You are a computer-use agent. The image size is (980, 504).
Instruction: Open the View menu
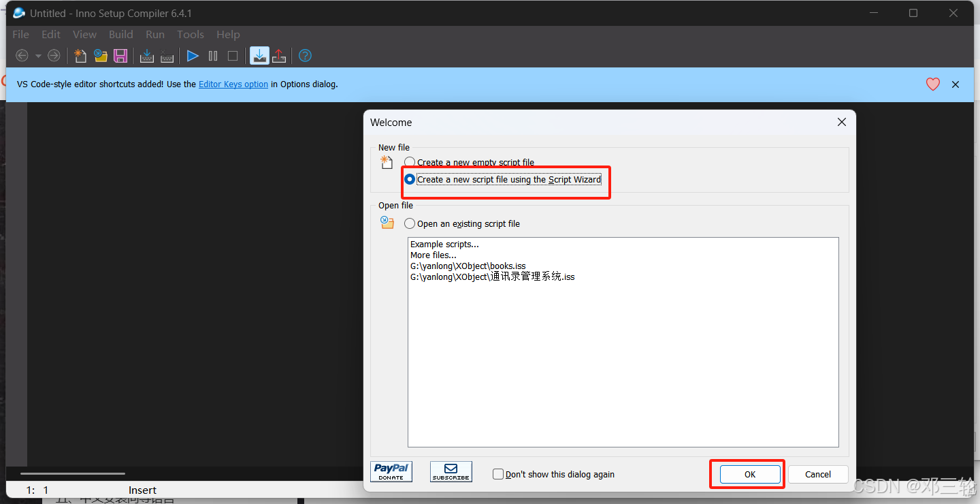click(84, 34)
